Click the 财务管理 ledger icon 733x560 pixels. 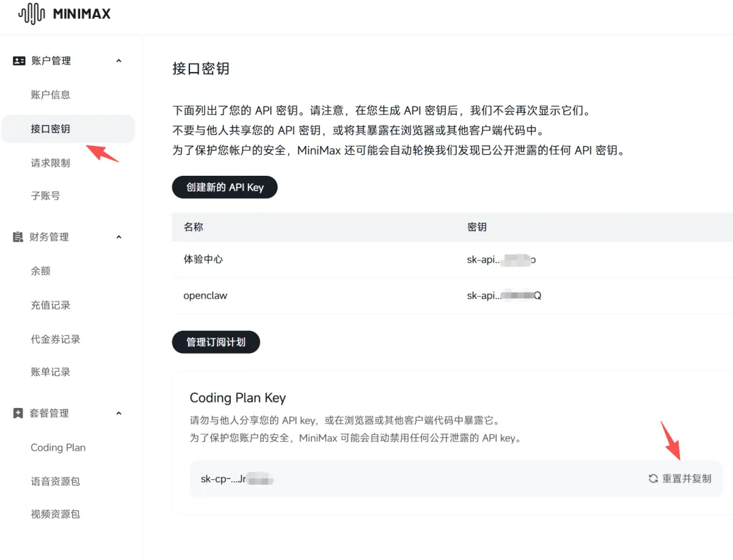[x=18, y=237]
